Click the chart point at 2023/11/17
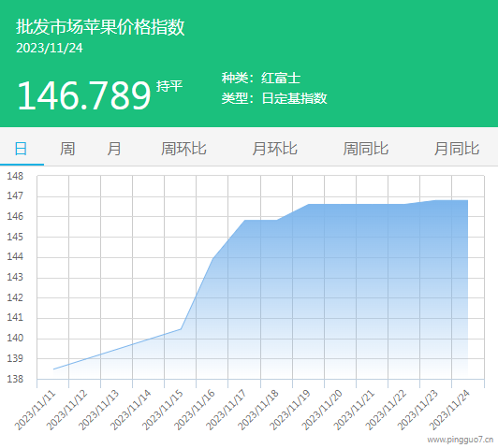 (x=244, y=220)
